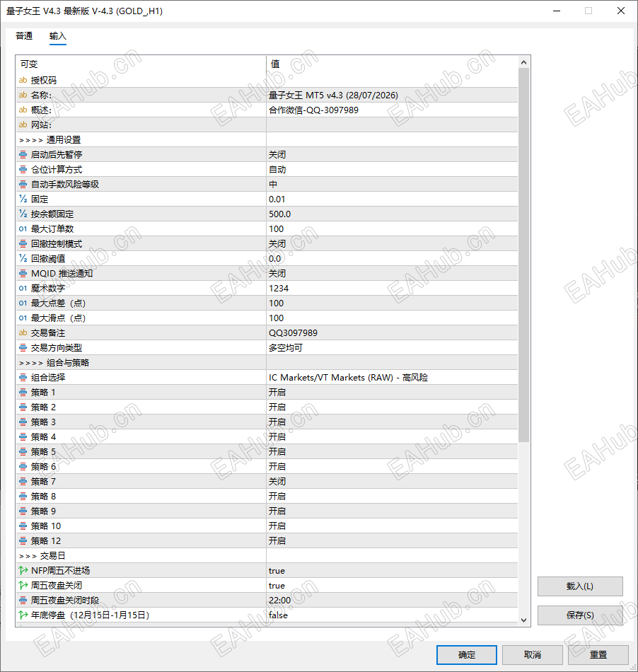
Task: Edit the 概述 value 合作微信-QQ-3097989
Action: [x=392, y=110]
